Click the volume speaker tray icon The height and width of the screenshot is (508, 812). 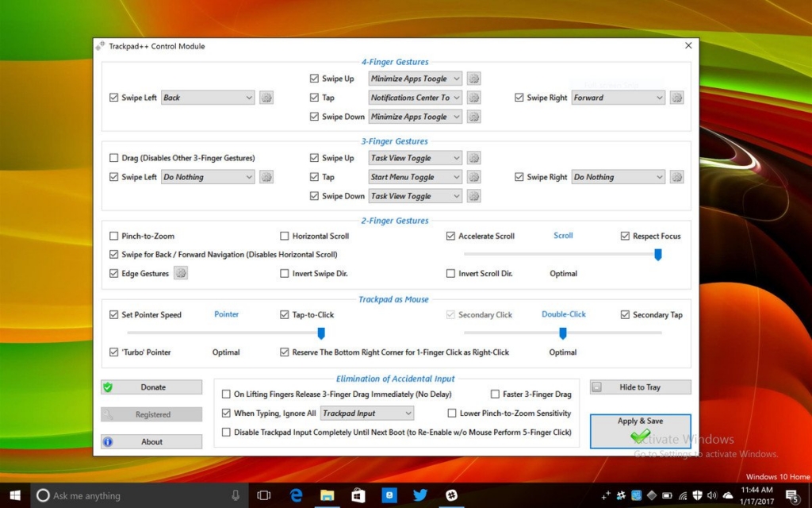[x=712, y=495]
